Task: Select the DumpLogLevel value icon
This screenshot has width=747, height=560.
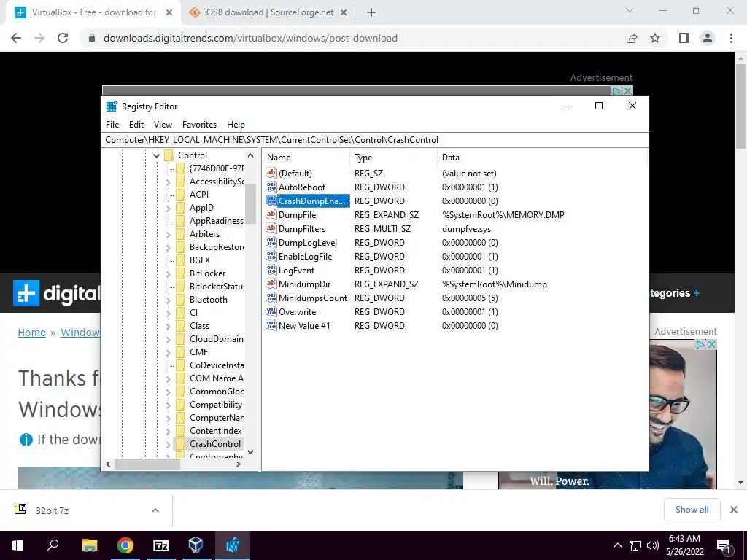Action: click(271, 242)
